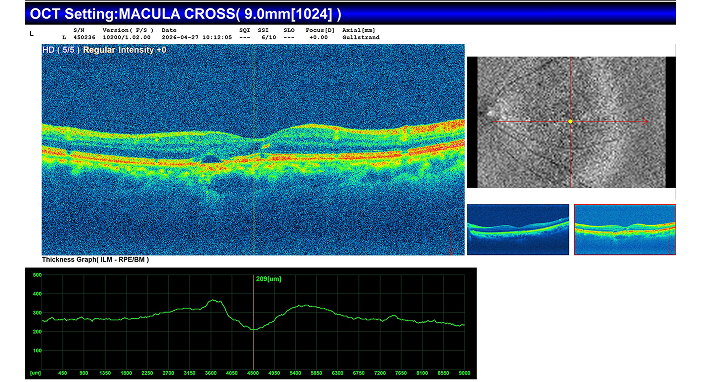Image resolution: width=701 pixels, height=382 pixels.
Task: Click the 'Date' column header
Action: (x=169, y=30)
